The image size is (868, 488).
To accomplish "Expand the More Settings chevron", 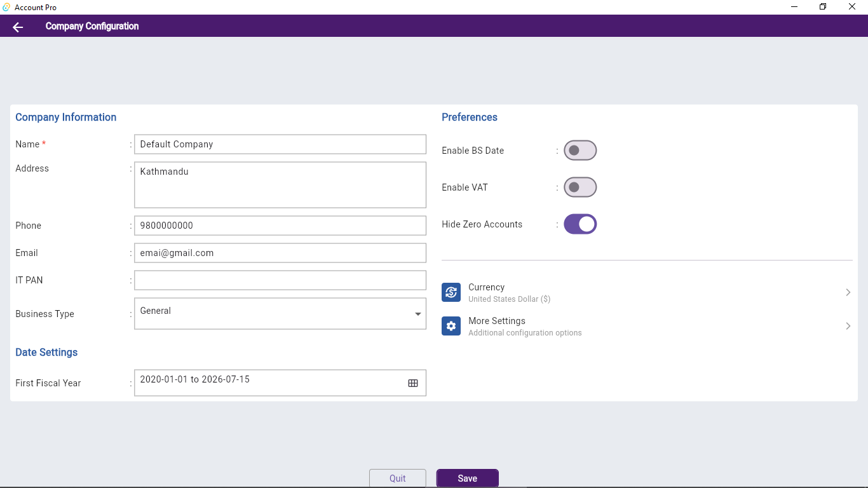I will (848, 326).
